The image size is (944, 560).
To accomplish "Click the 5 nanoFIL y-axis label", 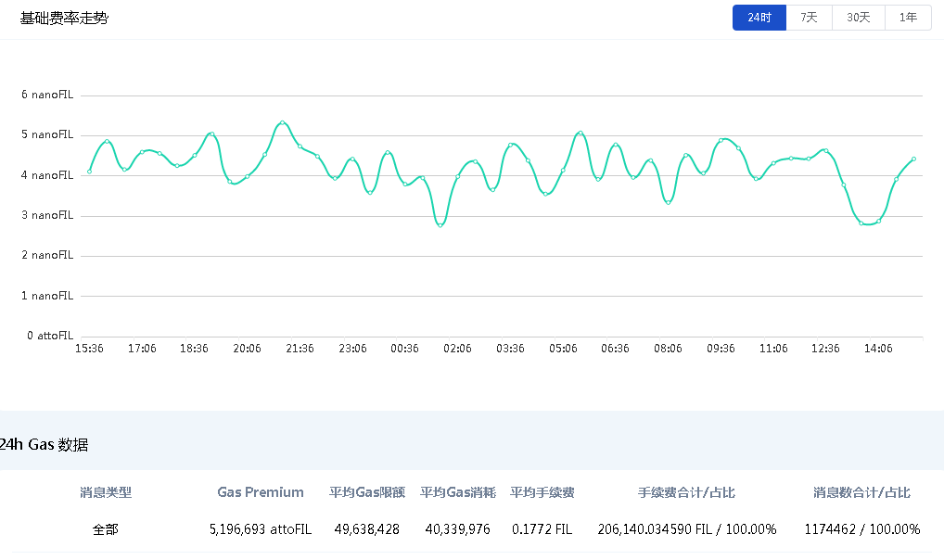I will (x=47, y=134).
